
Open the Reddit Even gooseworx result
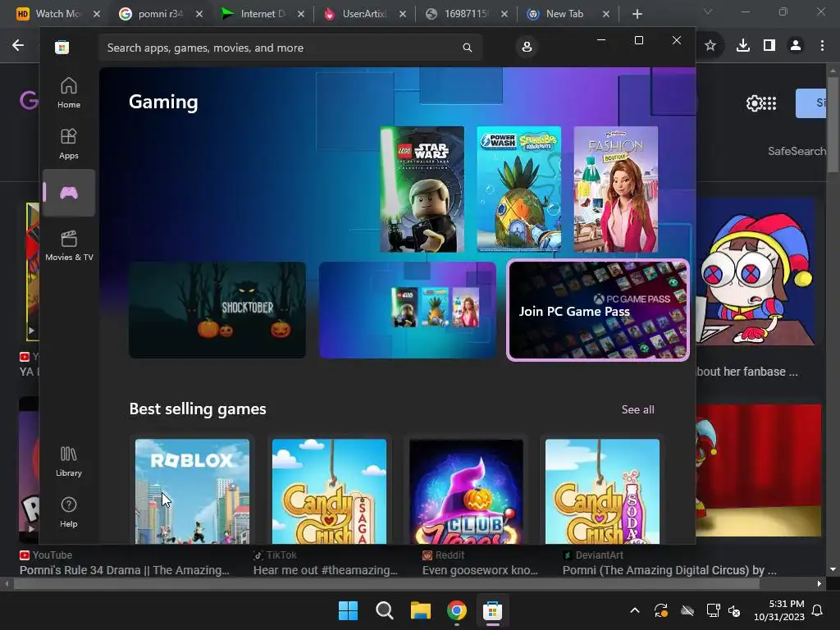(x=480, y=570)
